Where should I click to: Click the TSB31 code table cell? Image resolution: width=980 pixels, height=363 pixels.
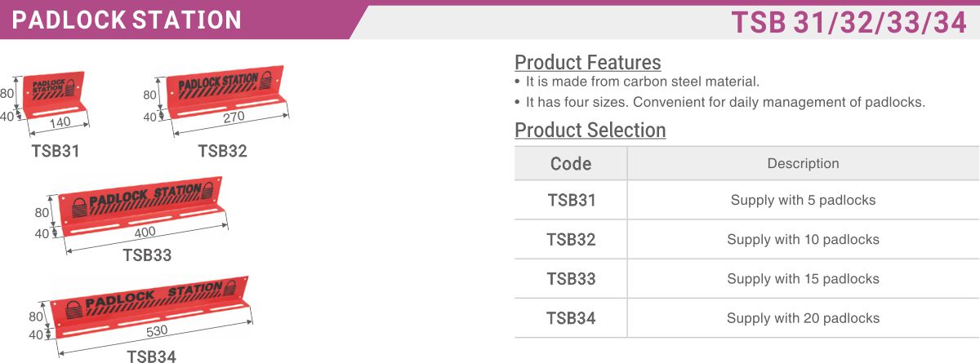[571, 200]
